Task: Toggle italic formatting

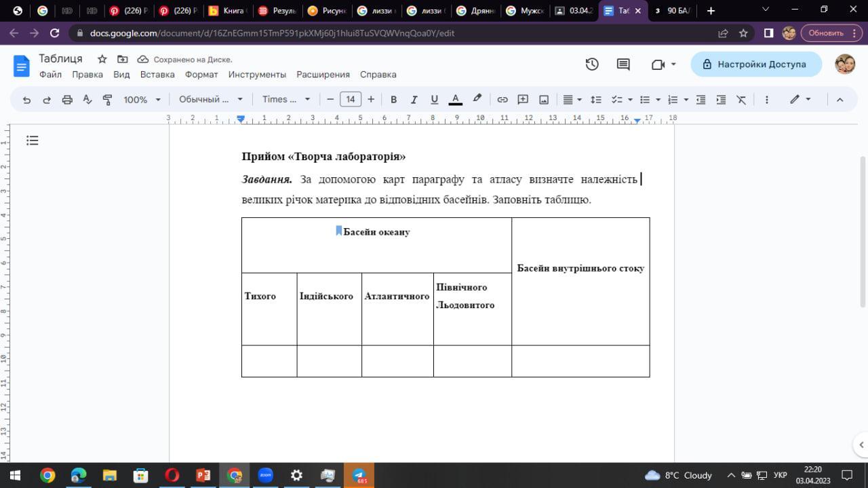Action: pyautogui.click(x=414, y=100)
